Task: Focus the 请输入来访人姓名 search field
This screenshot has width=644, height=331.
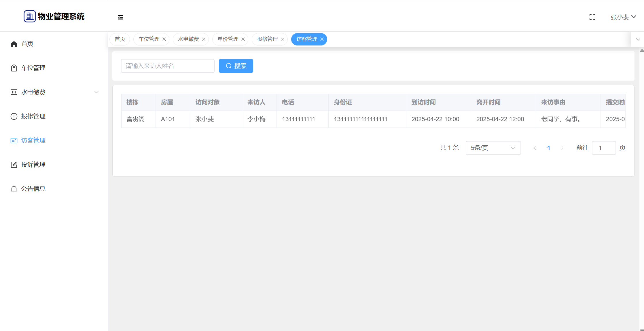Action: (x=168, y=66)
